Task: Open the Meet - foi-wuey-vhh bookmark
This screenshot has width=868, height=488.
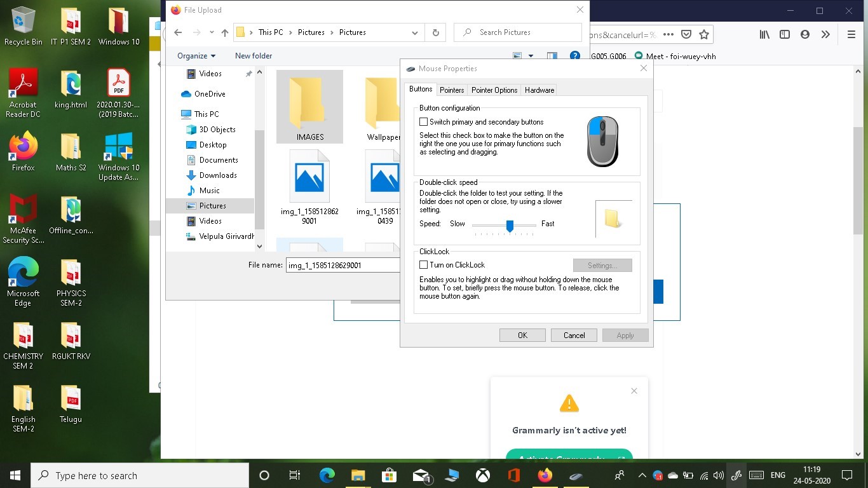Action: point(675,56)
